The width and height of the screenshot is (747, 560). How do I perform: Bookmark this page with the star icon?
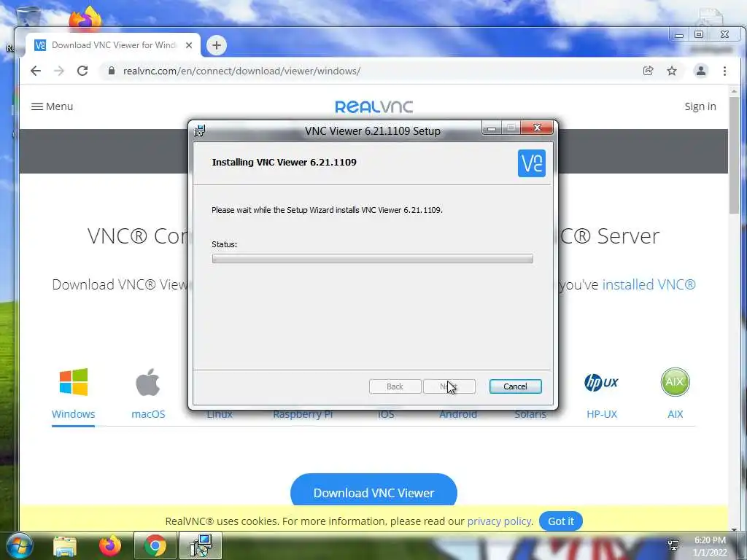[672, 71]
